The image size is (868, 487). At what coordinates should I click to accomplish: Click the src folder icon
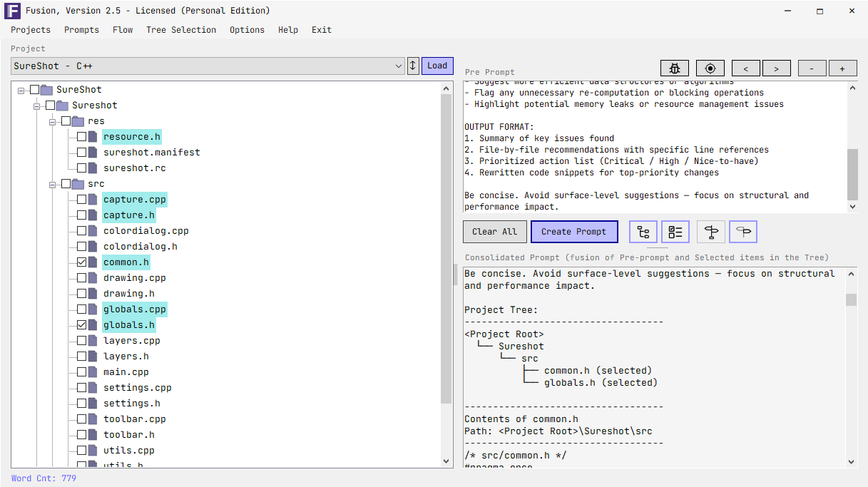coord(78,184)
